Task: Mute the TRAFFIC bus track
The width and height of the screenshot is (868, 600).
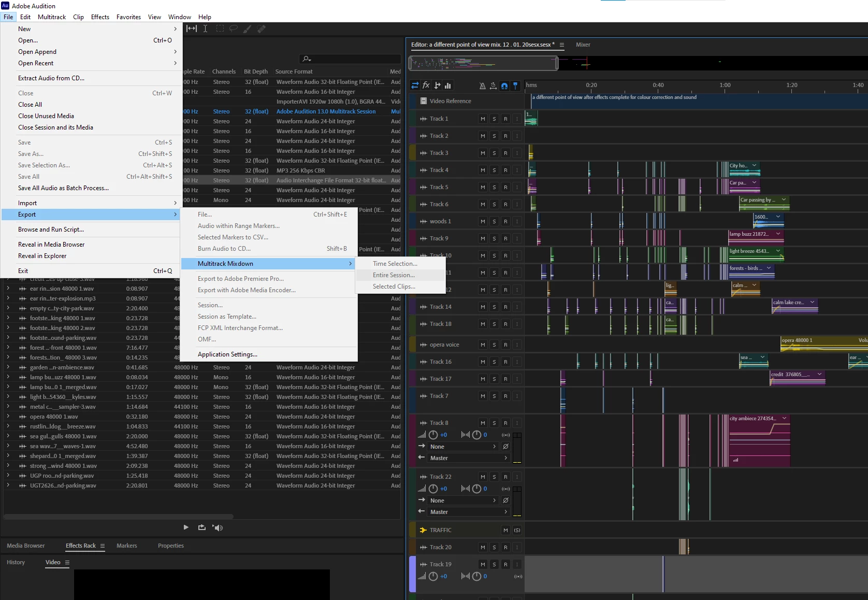Action: pos(506,530)
